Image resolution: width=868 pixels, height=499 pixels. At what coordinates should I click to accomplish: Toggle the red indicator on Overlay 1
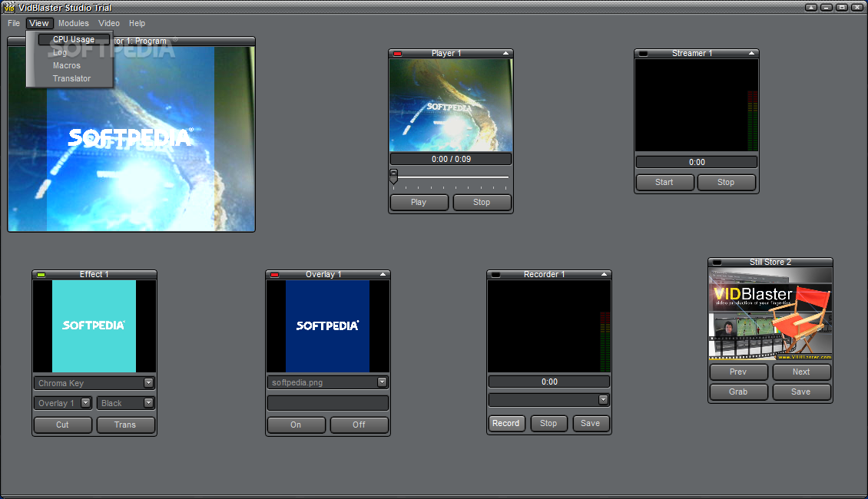(274, 275)
